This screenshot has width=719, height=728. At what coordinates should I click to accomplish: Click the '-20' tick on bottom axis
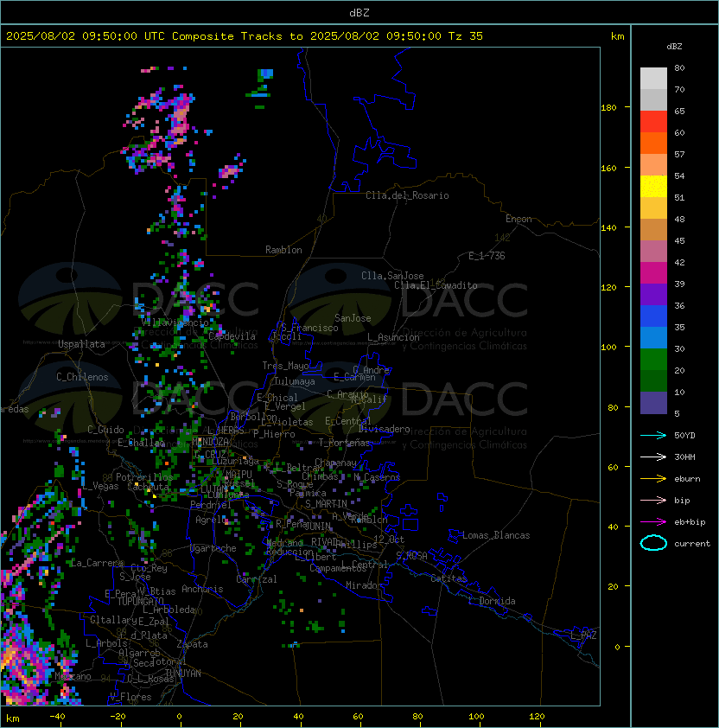click(x=118, y=717)
